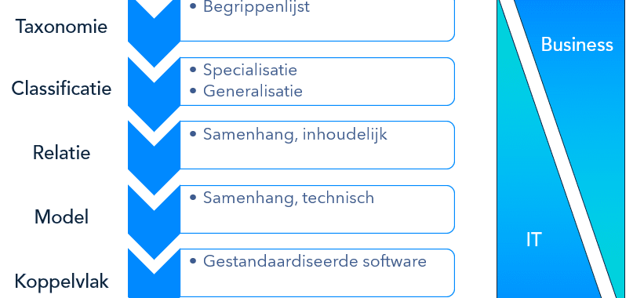The image size is (644, 298).
Task: Select the Classificatie label
Action: pos(61,89)
